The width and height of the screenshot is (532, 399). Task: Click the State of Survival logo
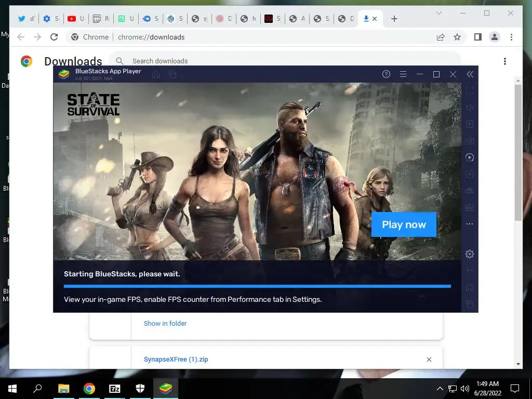pyautogui.click(x=94, y=105)
